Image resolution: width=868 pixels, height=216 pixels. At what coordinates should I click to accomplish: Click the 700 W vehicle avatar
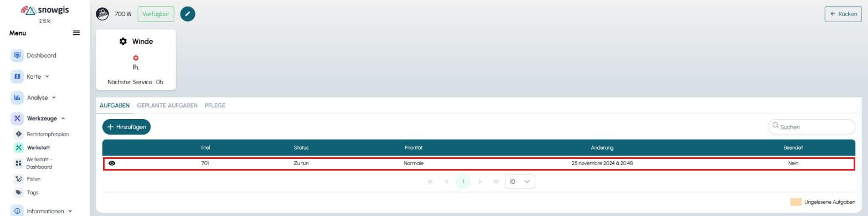102,14
